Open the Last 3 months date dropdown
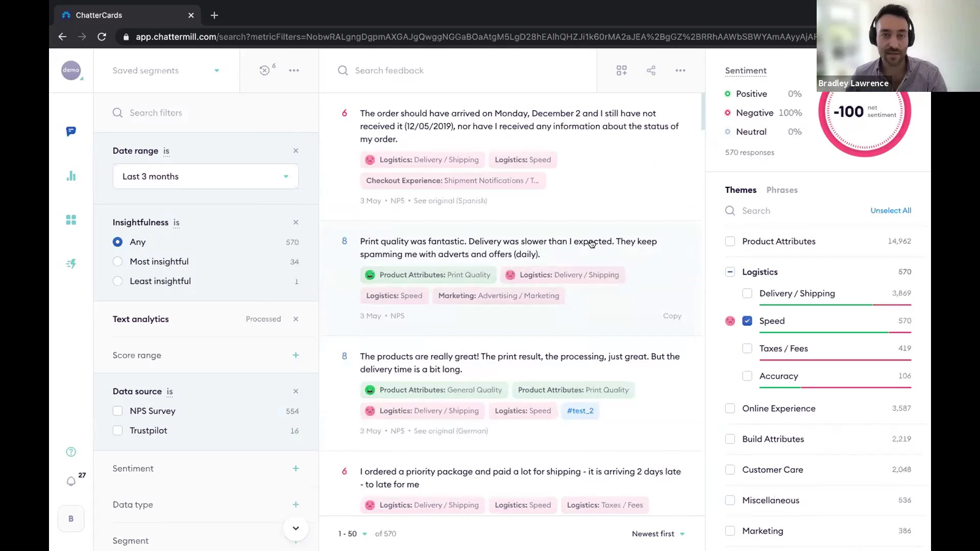Image resolution: width=980 pixels, height=551 pixels. (x=205, y=176)
